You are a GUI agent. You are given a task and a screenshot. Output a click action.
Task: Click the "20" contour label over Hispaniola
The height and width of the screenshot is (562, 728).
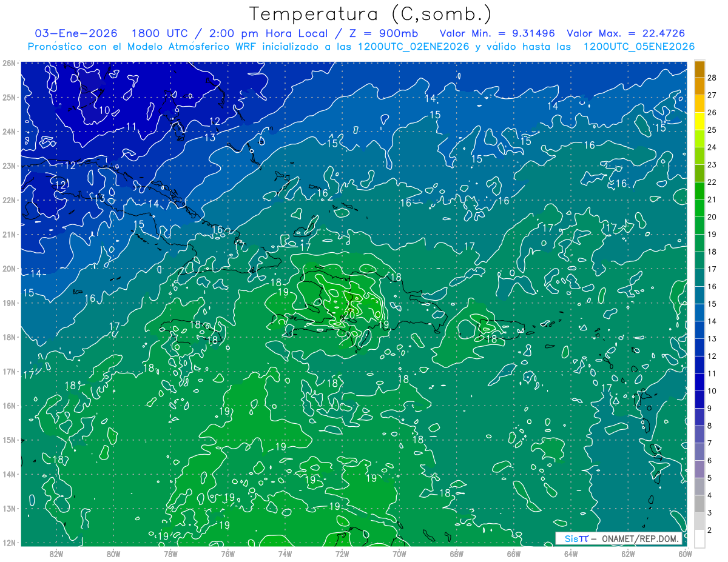[349, 315]
